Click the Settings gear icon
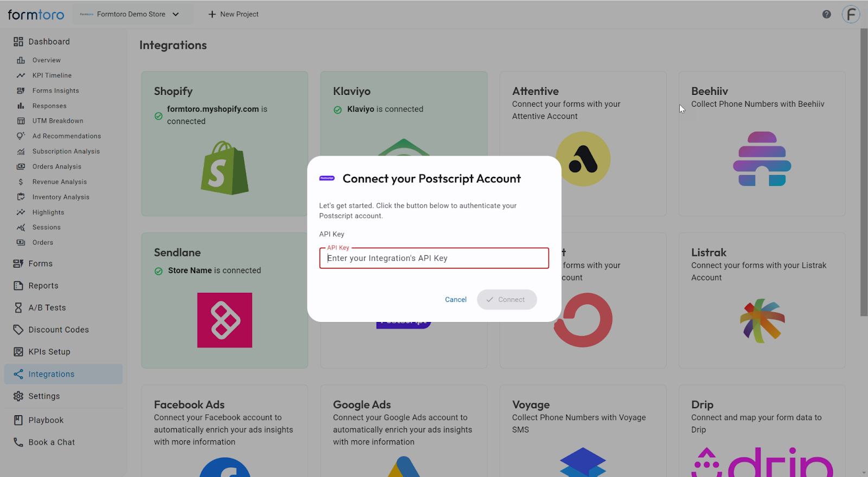868x477 pixels. (x=18, y=396)
